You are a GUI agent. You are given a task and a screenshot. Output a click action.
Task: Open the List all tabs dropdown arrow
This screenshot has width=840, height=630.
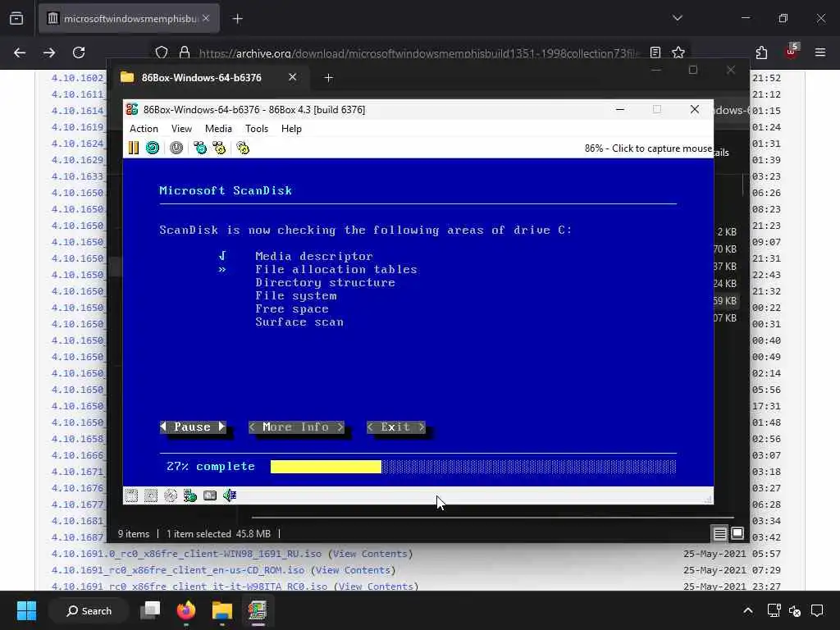pos(678,18)
